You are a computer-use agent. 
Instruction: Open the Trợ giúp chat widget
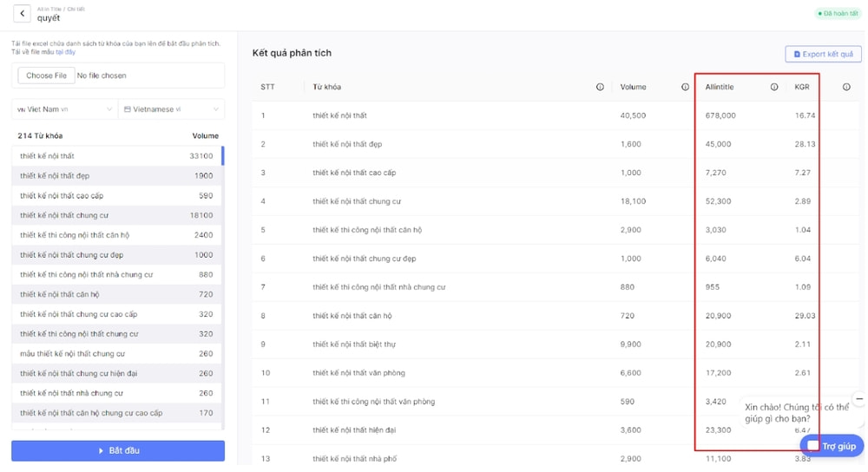(x=832, y=446)
